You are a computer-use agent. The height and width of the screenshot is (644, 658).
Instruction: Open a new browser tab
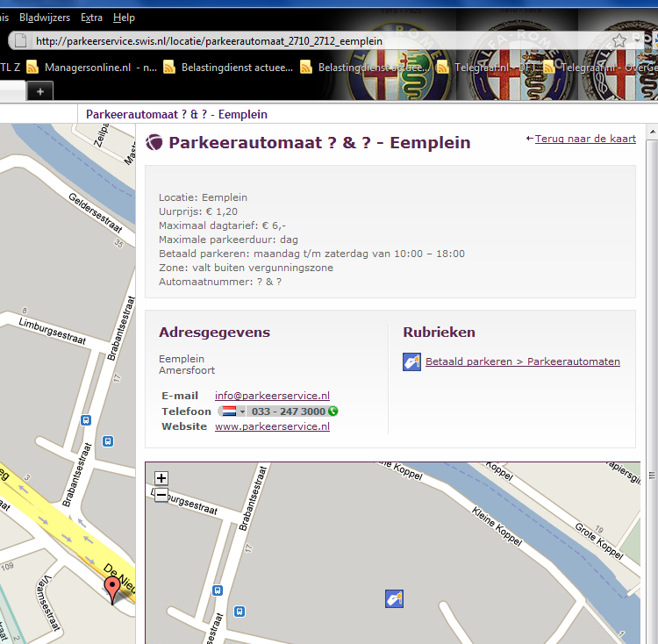tap(40, 90)
